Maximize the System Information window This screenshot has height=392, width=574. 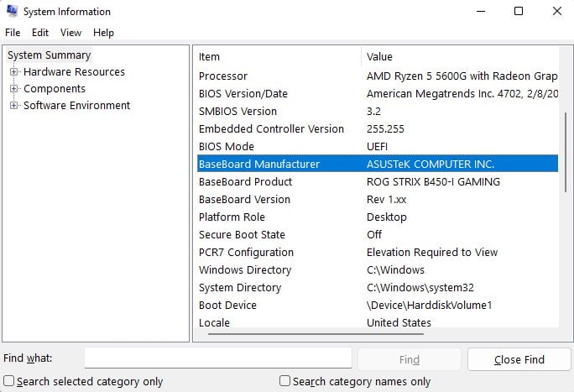pos(519,12)
